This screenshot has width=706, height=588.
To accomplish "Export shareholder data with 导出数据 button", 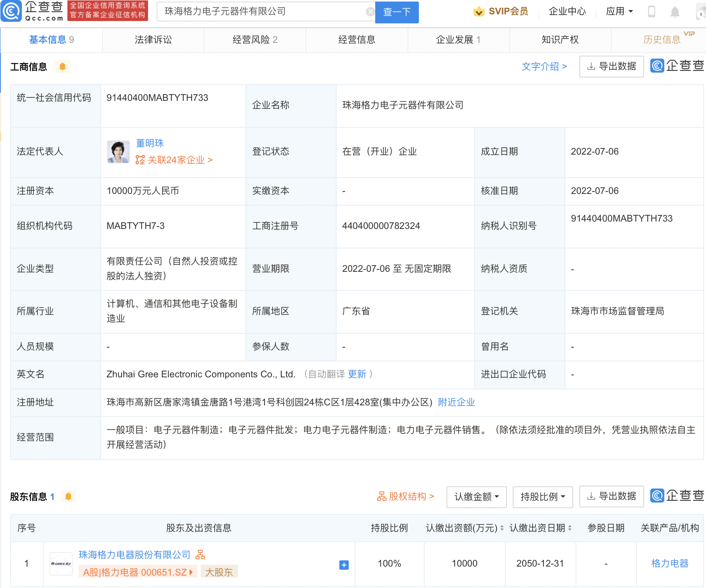I will coord(611,496).
